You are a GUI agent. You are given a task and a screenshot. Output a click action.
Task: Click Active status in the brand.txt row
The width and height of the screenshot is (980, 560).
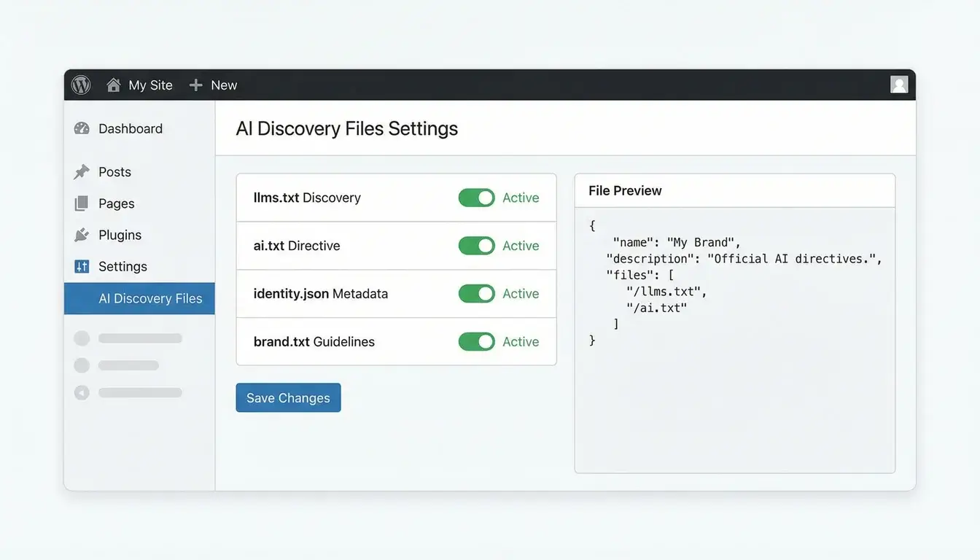point(521,342)
